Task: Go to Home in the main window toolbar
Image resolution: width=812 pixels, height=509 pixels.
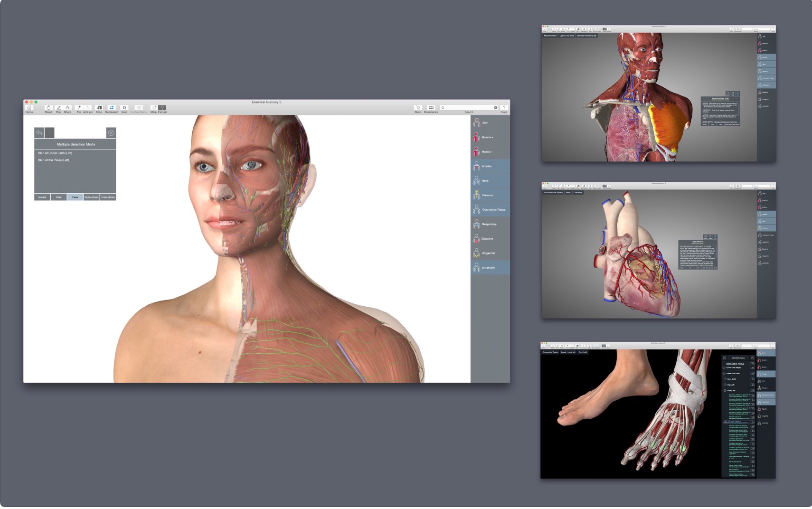Action: coord(29,109)
